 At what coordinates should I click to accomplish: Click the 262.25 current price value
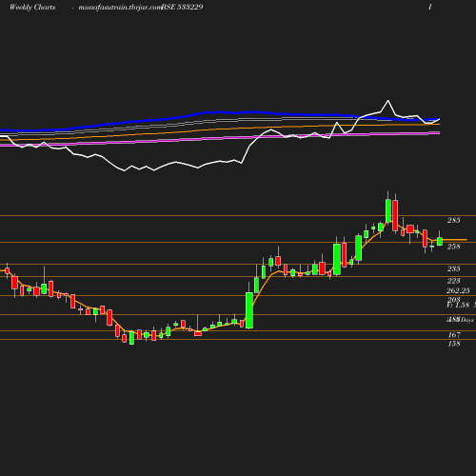click(458, 290)
